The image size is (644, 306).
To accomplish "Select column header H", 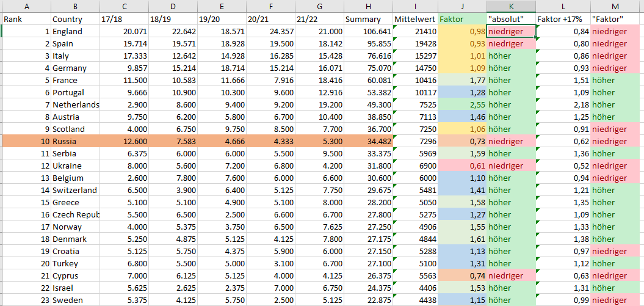I will (369, 6).
